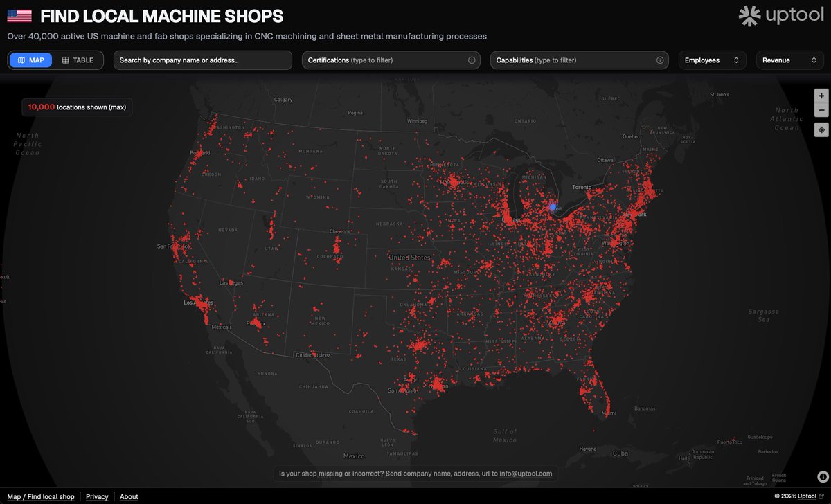This screenshot has width=831, height=504.
Task: Click the 'United States' map label
Action: pos(409,258)
